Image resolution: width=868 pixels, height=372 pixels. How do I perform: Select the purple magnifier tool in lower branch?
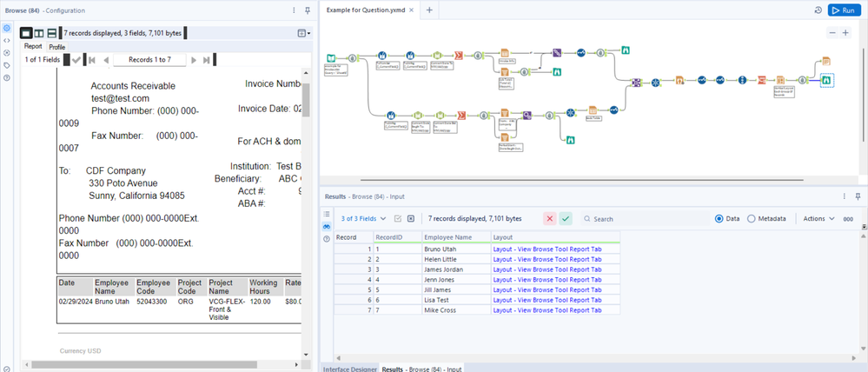pyautogui.click(x=527, y=115)
